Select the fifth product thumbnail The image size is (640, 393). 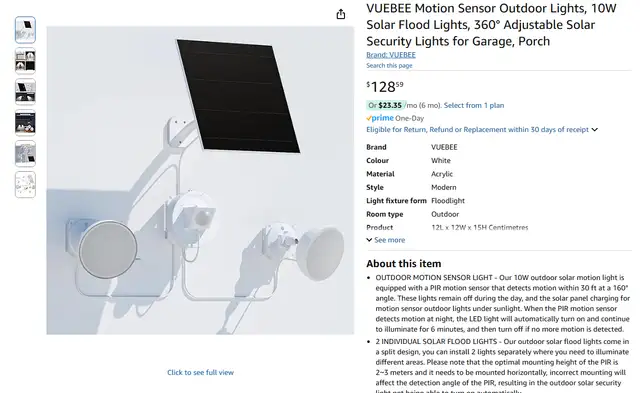25,154
